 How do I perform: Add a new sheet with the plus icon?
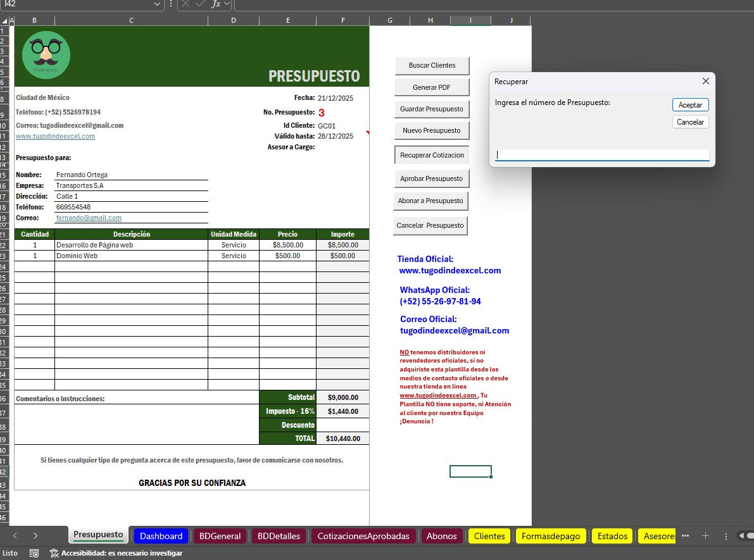[705, 536]
